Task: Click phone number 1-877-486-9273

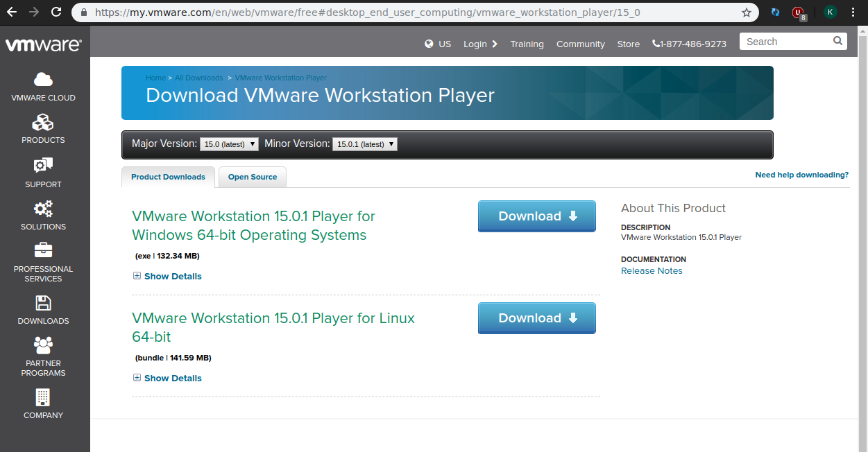Action: (x=694, y=44)
